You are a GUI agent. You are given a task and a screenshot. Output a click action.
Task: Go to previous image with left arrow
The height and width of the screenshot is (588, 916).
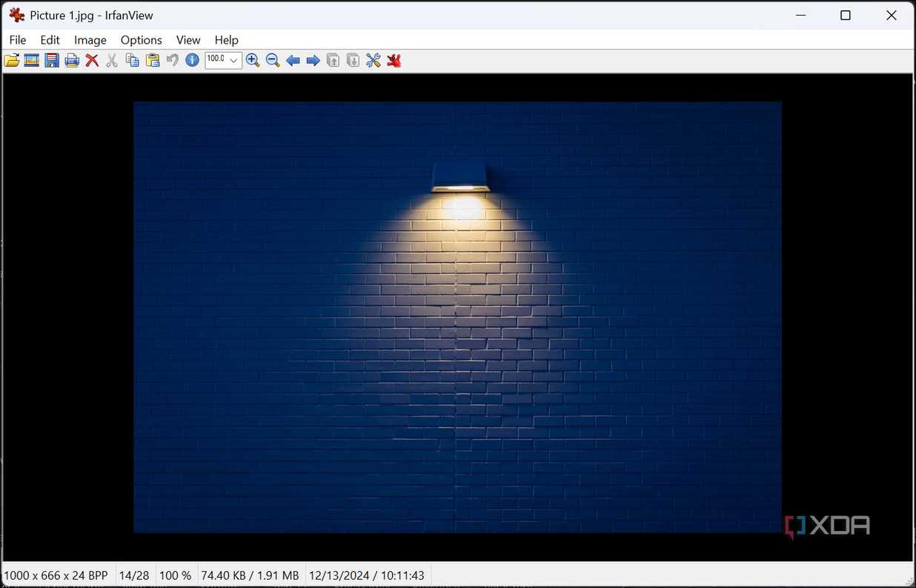[293, 61]
